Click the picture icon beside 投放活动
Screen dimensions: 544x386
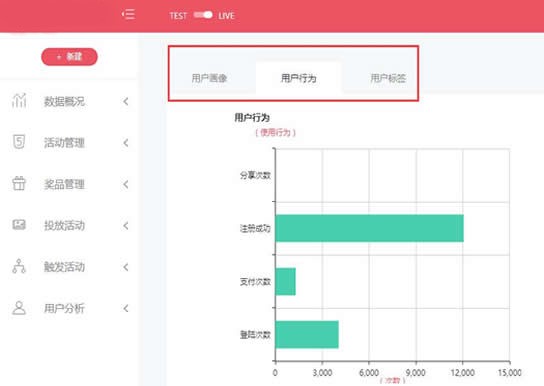(x=19, y=225)
